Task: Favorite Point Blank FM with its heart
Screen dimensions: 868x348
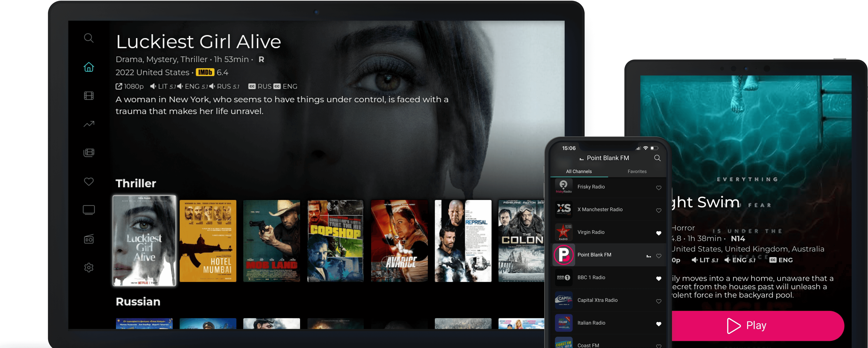Action: 658,256
